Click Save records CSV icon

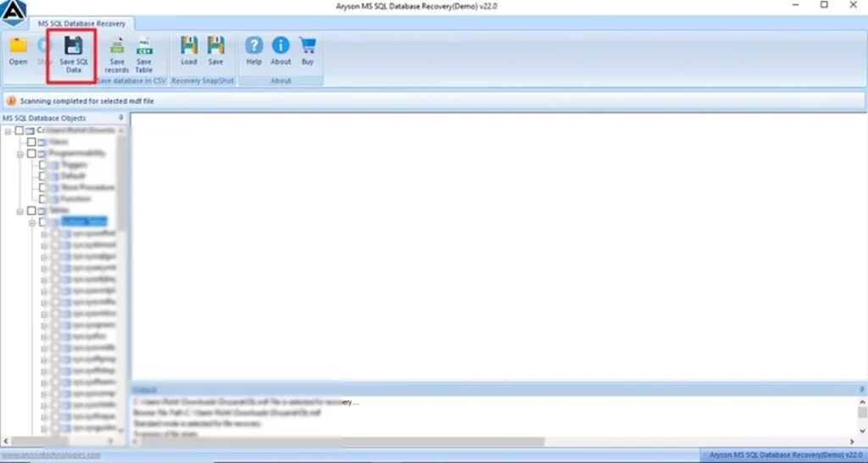[117, 55]
